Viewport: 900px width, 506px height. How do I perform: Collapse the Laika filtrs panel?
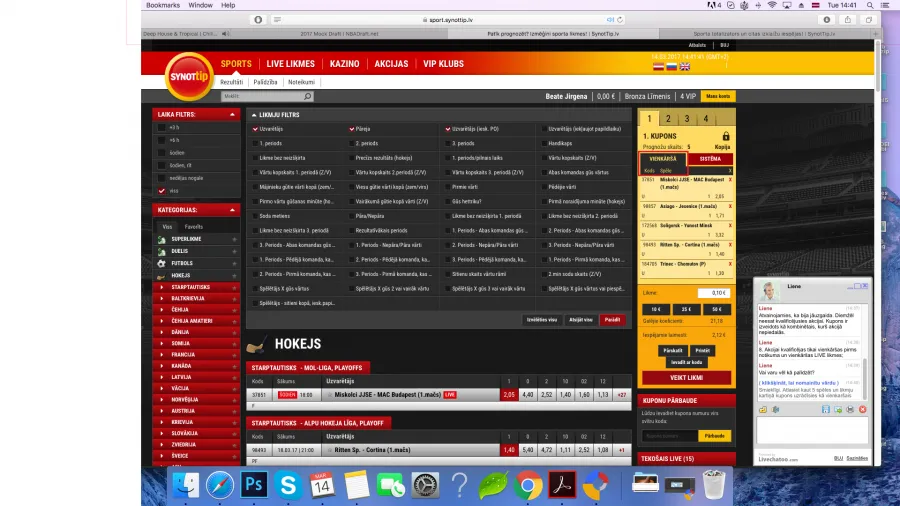pos(232,115)
